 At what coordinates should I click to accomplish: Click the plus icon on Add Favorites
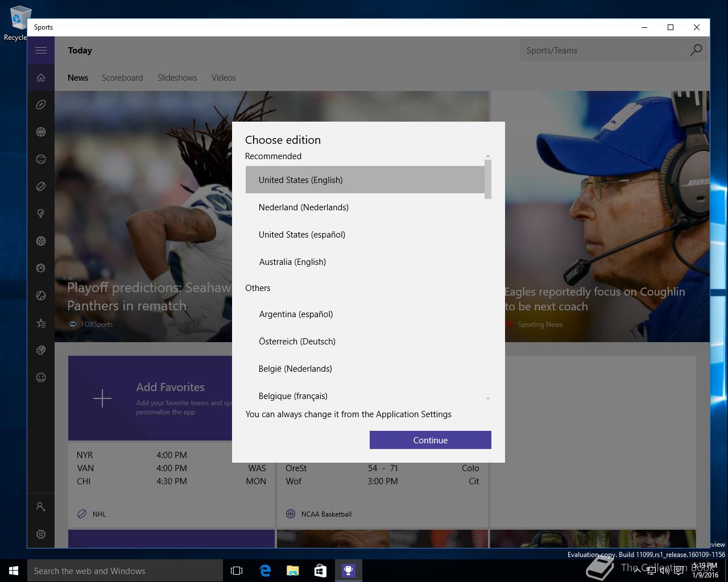tap(102, 398)
